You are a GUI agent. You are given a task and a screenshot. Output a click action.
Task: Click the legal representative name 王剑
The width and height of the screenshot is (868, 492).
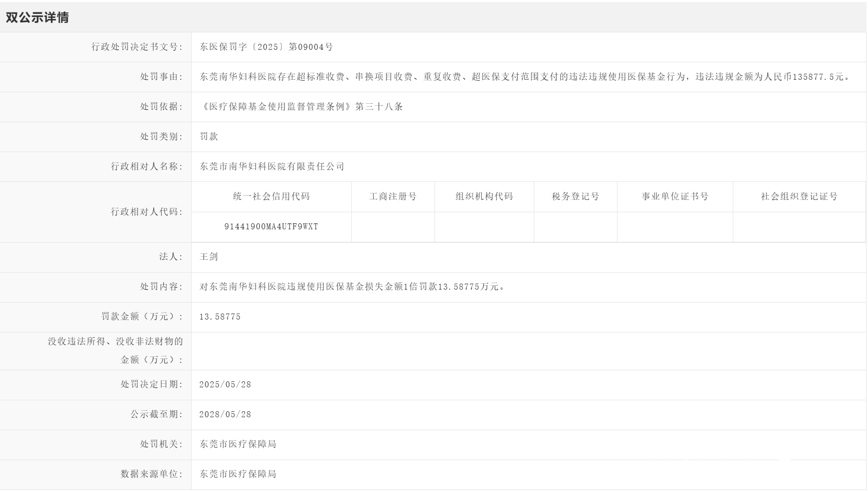pos(209,257)
